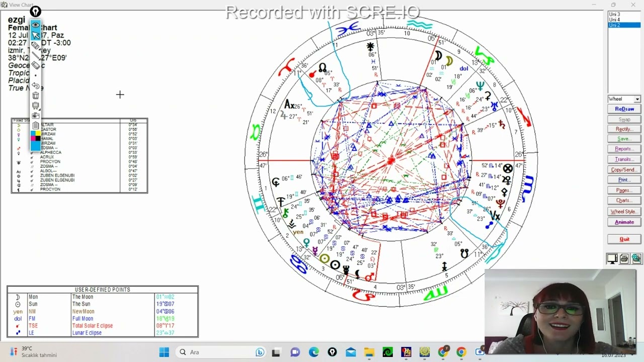Click the printer icon below Quit
Image resolution: width=644 pixels, height=362 pixels.
tap(624, 259)
